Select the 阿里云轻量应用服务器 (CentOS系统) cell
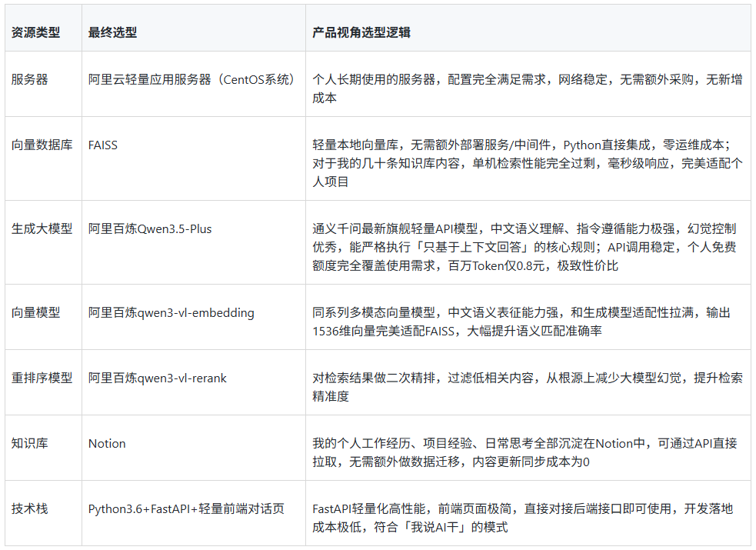The width and height of the screenshot is (756, 550). click(191, 79)
